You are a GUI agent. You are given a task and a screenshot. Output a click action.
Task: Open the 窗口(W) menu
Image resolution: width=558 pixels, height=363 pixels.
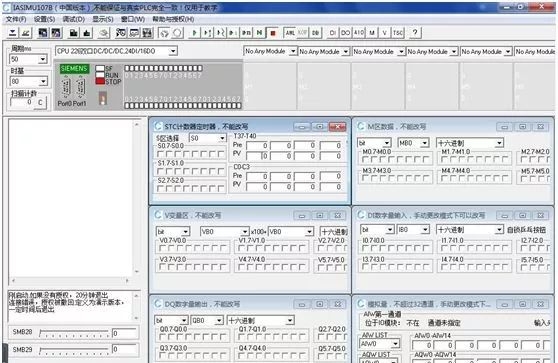point(133,19)
